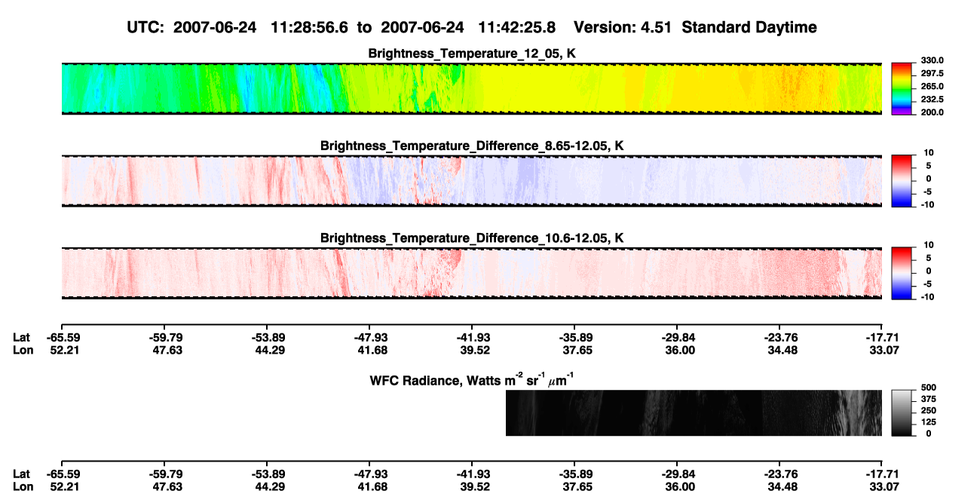Click the 500 label on the grayscale bar
Image resolution: width=980 pixels, height=503 pixels.
pyautogui.click(x=927, y=387)
